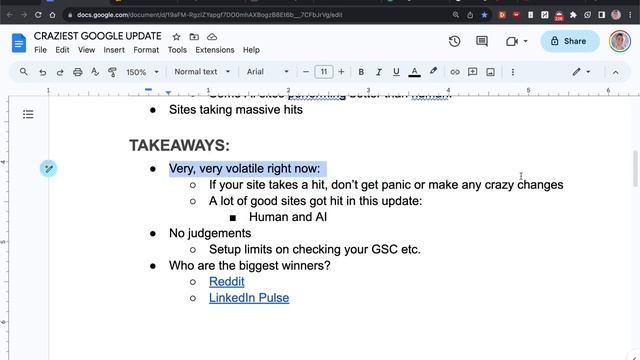Open the View menu
The height and width of the screenshot is (360, 640).
86,50
